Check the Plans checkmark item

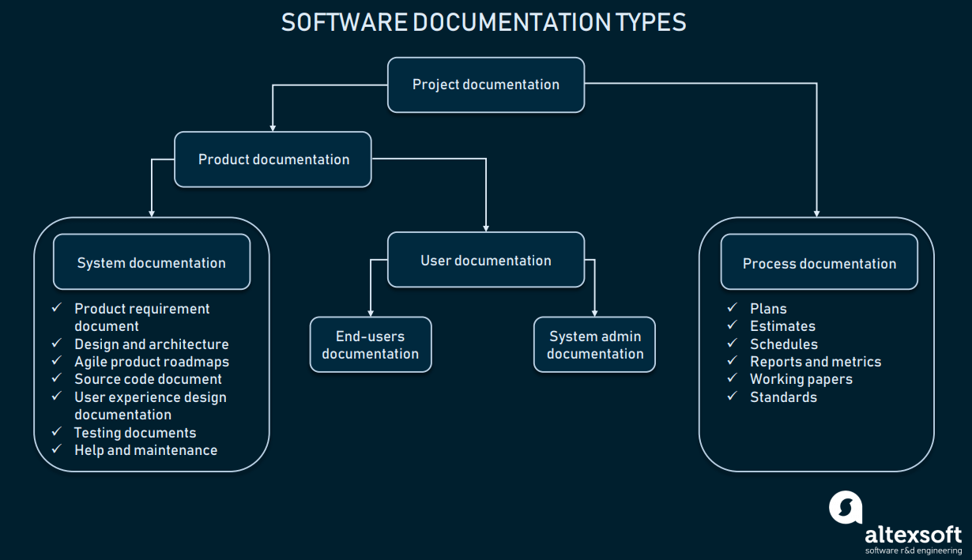768,309
